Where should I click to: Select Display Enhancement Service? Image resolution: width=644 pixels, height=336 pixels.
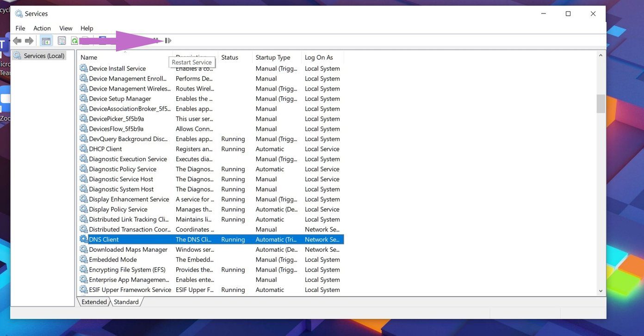point(211,199)
